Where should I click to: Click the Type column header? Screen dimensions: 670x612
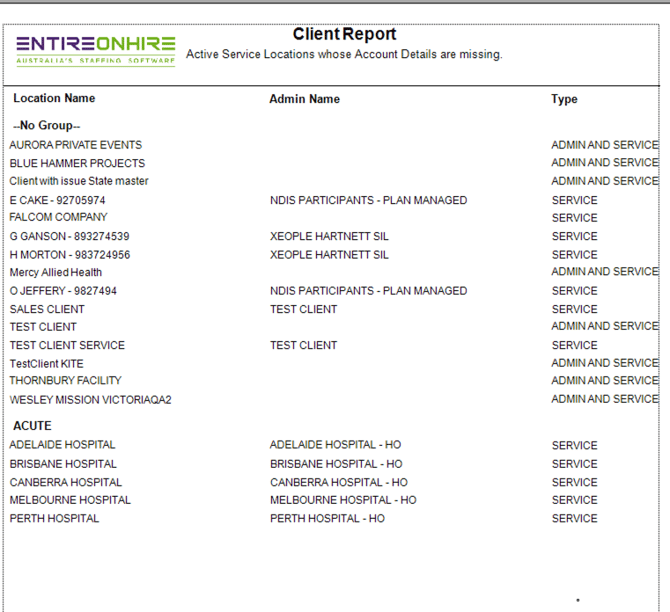click(564, 99)
